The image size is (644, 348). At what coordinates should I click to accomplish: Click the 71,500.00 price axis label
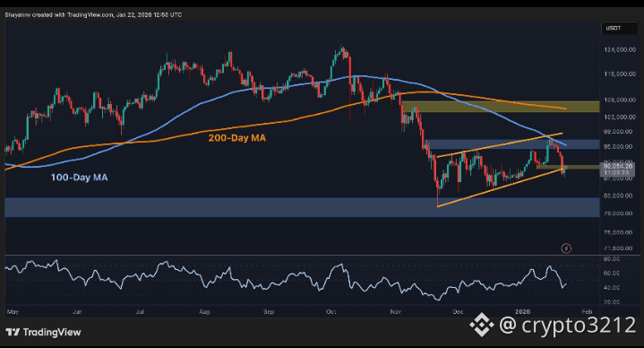618,248
